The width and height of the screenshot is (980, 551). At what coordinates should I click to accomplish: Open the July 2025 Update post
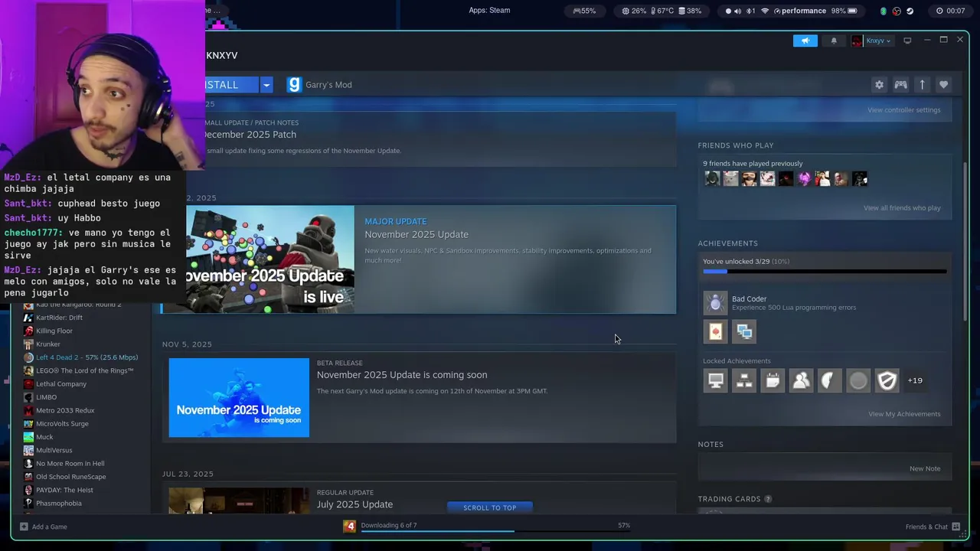[354, 504]
